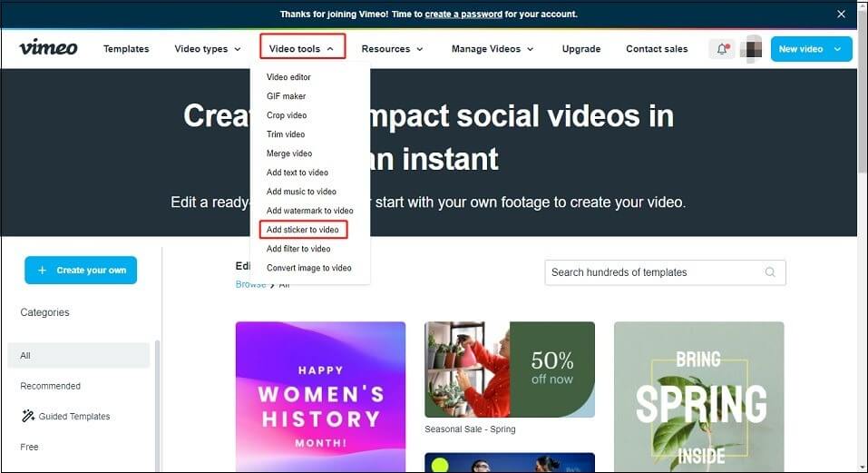Dismiss the password banner with X
The width and height of the screenshot is (868, 473).
841,14
